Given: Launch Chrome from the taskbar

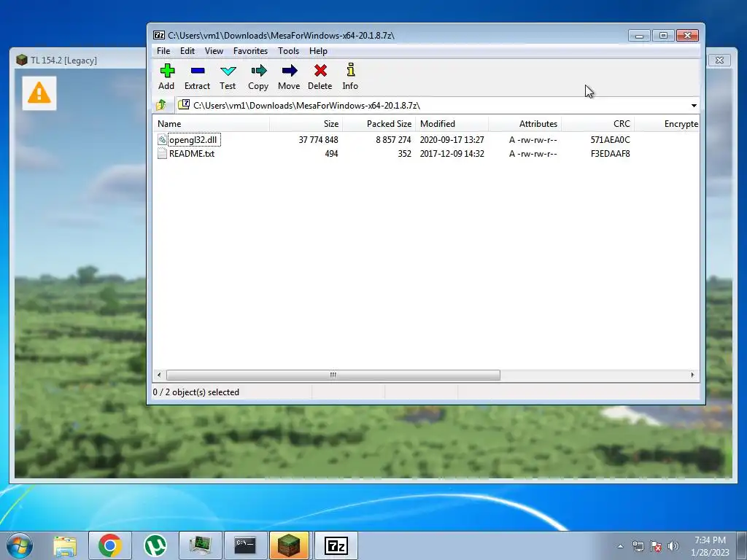Looking at the screenshot, I should click(109, 545).
